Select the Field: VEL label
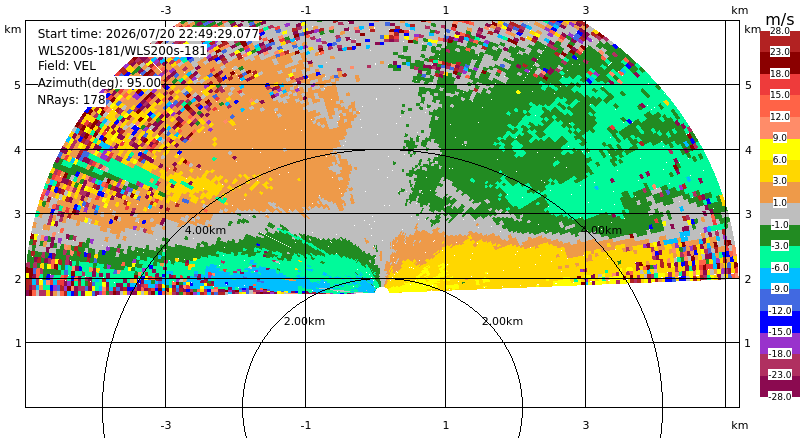 [67, 66]
